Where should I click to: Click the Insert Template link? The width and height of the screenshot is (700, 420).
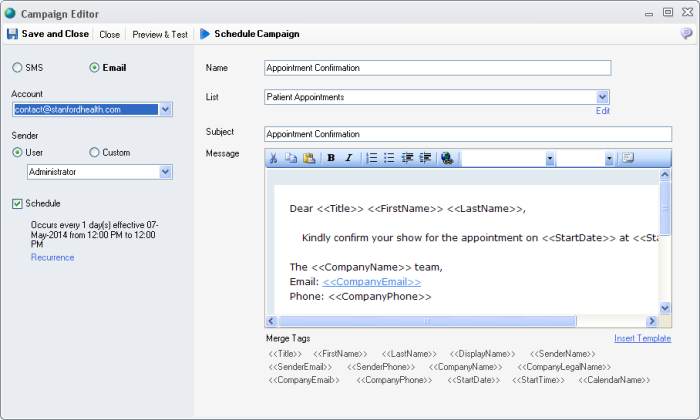[642, 338]
